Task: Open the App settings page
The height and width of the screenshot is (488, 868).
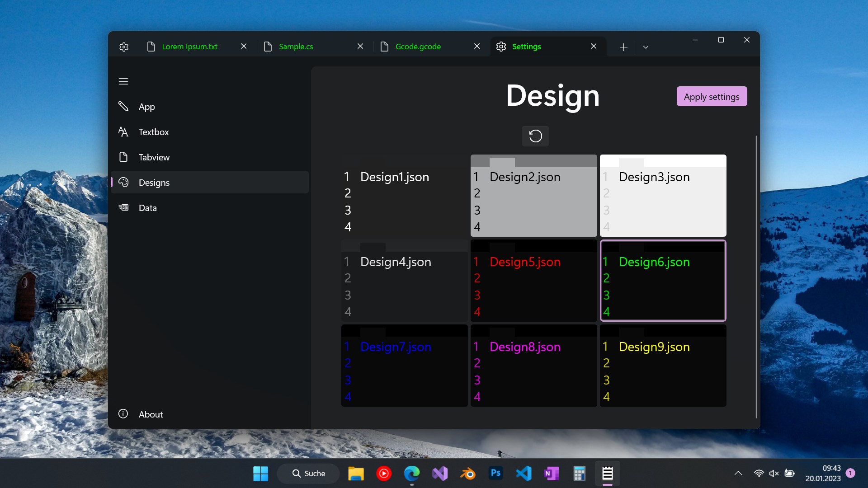Action: coord(146,107)
